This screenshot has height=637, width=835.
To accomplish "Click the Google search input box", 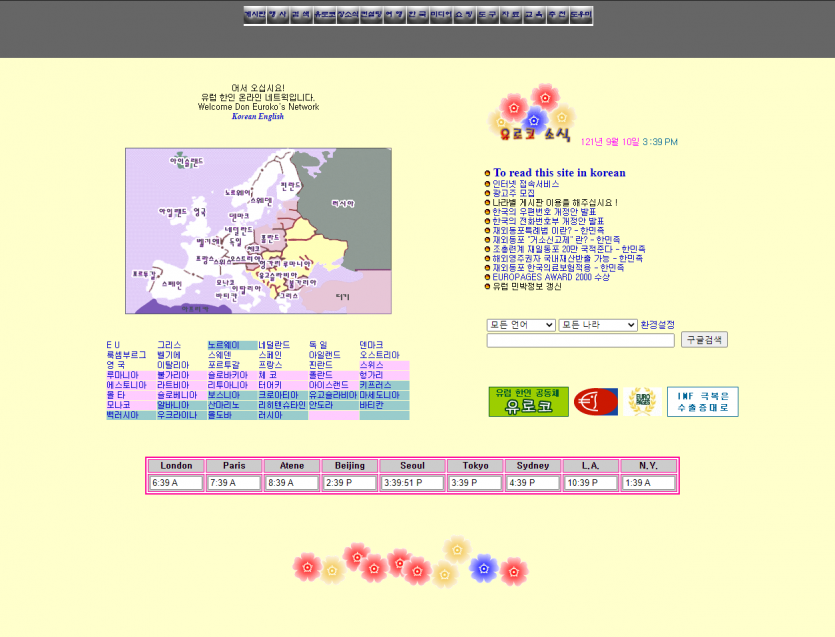I will click(578, 340).
